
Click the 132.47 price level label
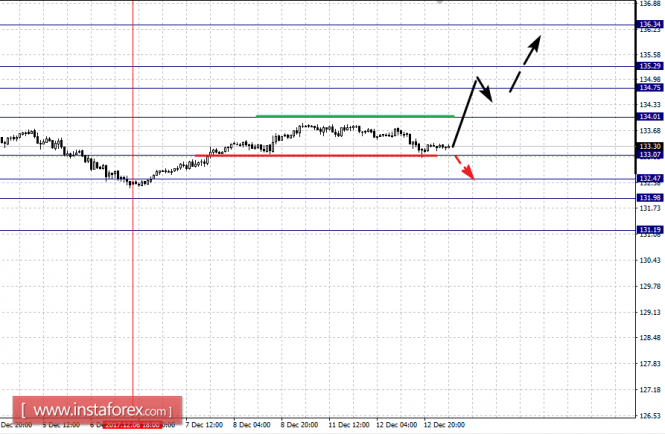[x=650, y=179]
